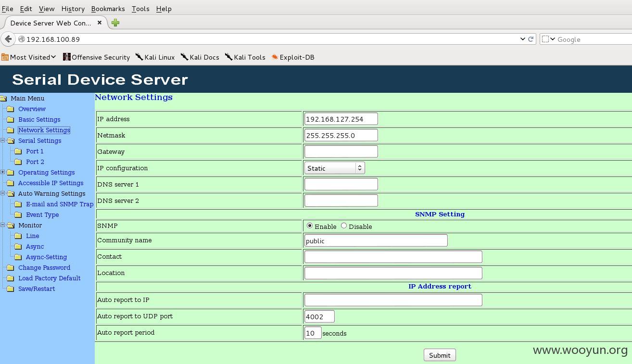Click the Most Visited bookmark folder icon

5,57
